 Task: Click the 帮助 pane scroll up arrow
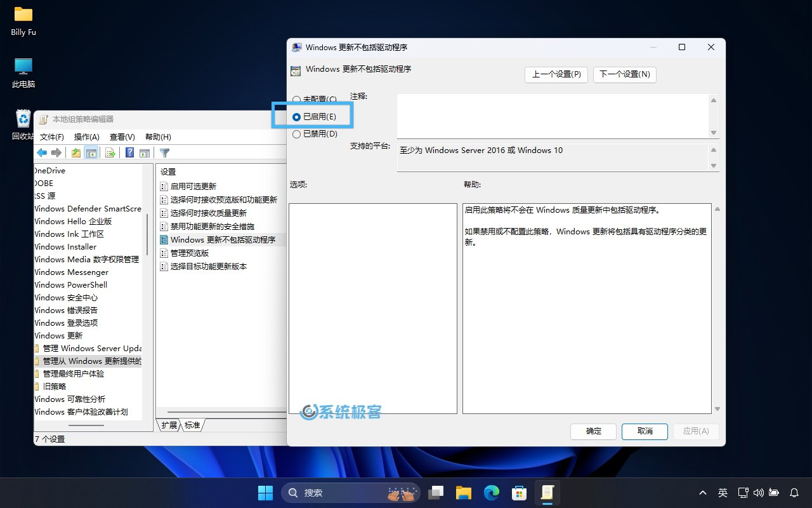[x=717, y=209]
